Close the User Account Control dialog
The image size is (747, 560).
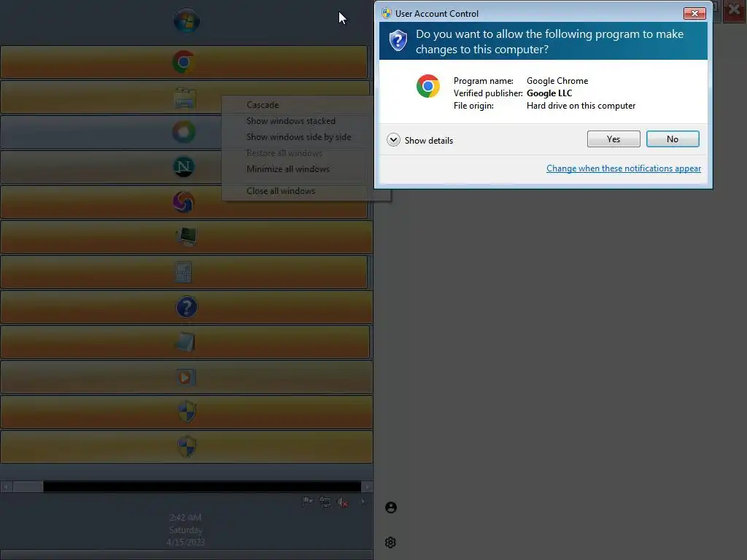(694, 13)
